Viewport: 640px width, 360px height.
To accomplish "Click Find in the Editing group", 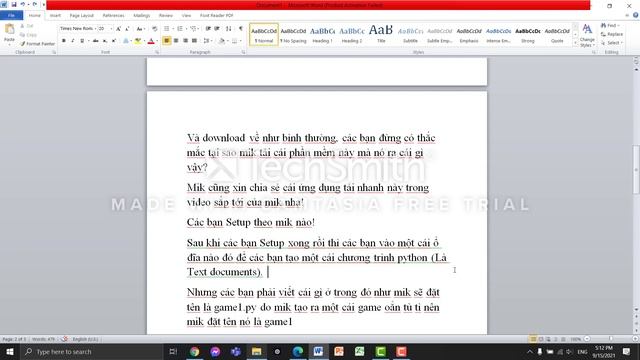I will pyautogui.click(x=610, y=26).
